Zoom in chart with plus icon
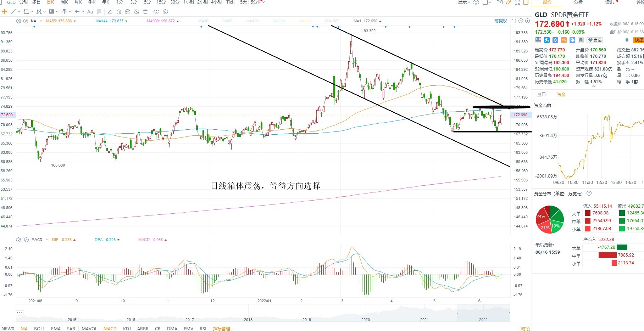 tap(527, 21)
